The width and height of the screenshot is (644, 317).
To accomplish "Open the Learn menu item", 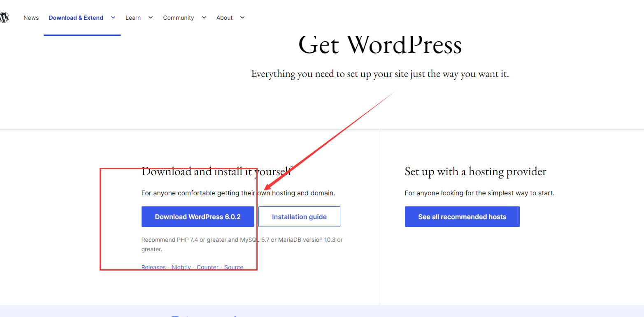I will click(133, 18).
